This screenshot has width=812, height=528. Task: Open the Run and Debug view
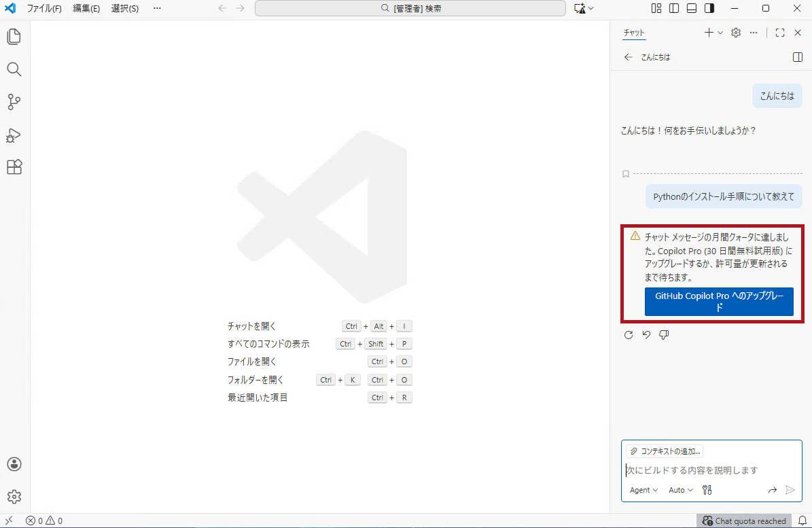14,135
